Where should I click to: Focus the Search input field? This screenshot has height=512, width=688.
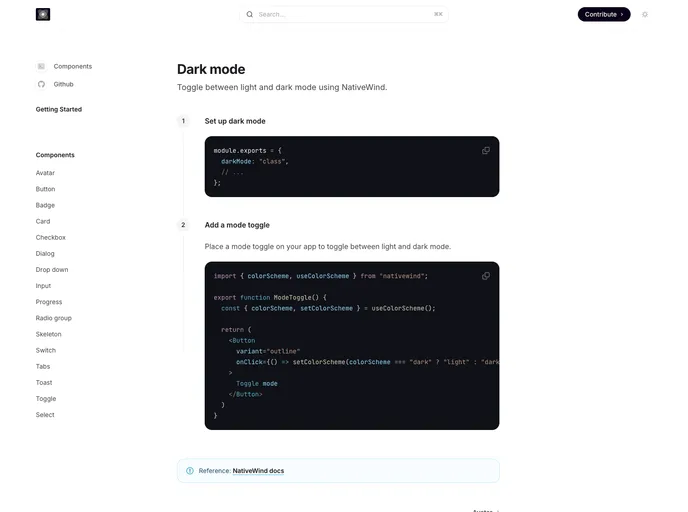tap(340, 14)
